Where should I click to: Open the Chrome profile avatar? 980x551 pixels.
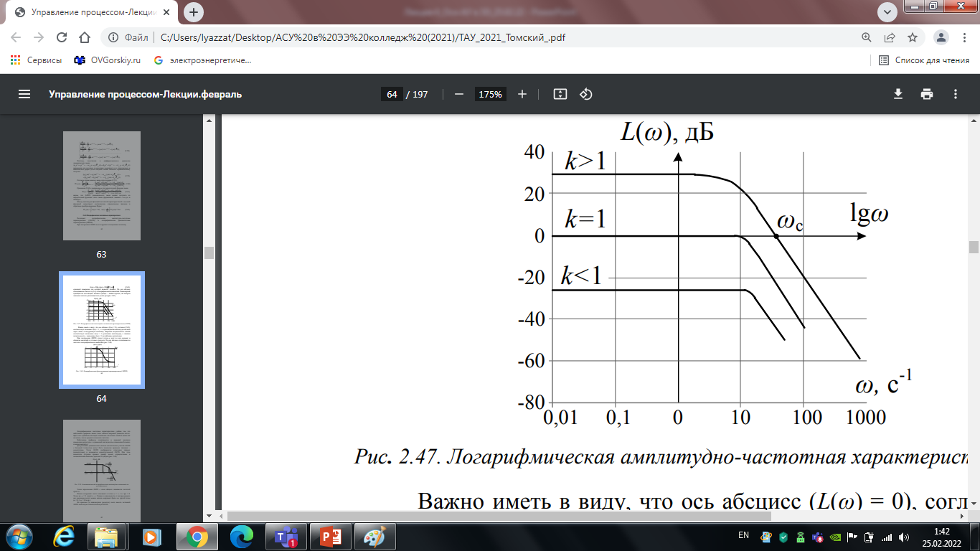click(942, 37)
